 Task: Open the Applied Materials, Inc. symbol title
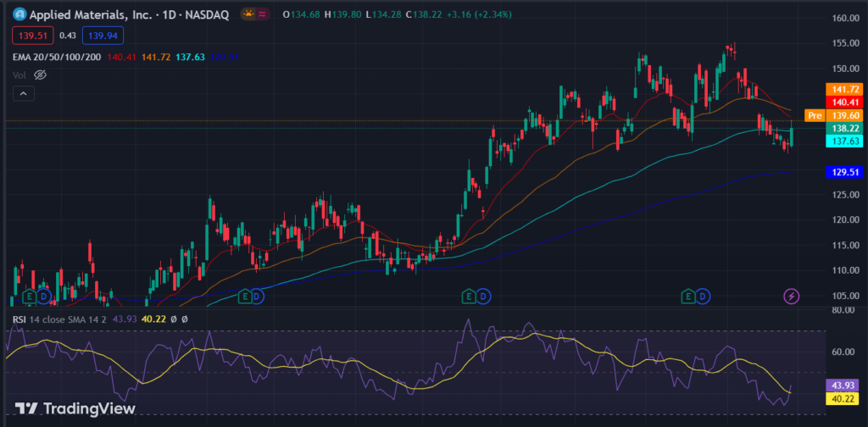129,15
